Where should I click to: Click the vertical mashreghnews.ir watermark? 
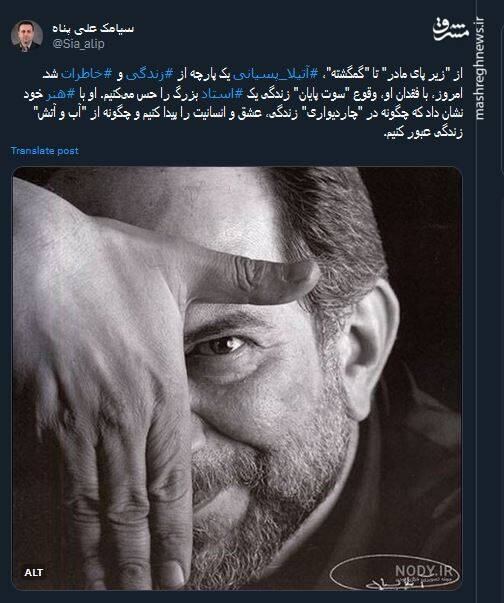click(481, 69)
